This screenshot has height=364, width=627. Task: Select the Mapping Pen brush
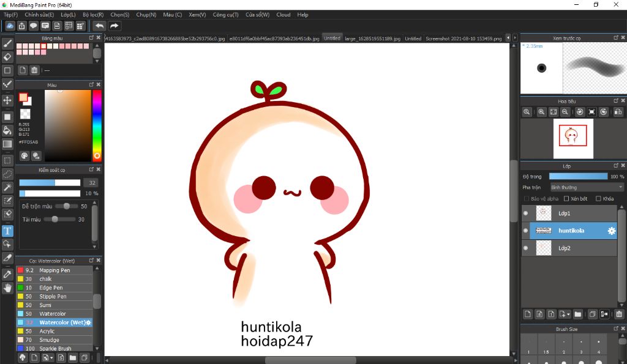[54, 270]
